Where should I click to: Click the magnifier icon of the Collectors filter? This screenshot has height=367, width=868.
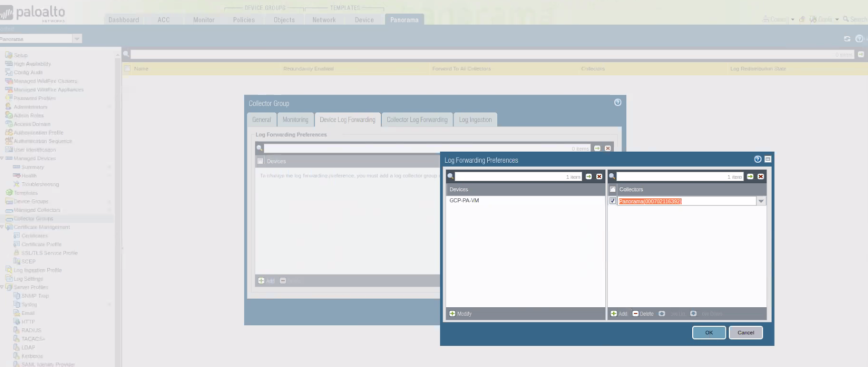point(612,177)
